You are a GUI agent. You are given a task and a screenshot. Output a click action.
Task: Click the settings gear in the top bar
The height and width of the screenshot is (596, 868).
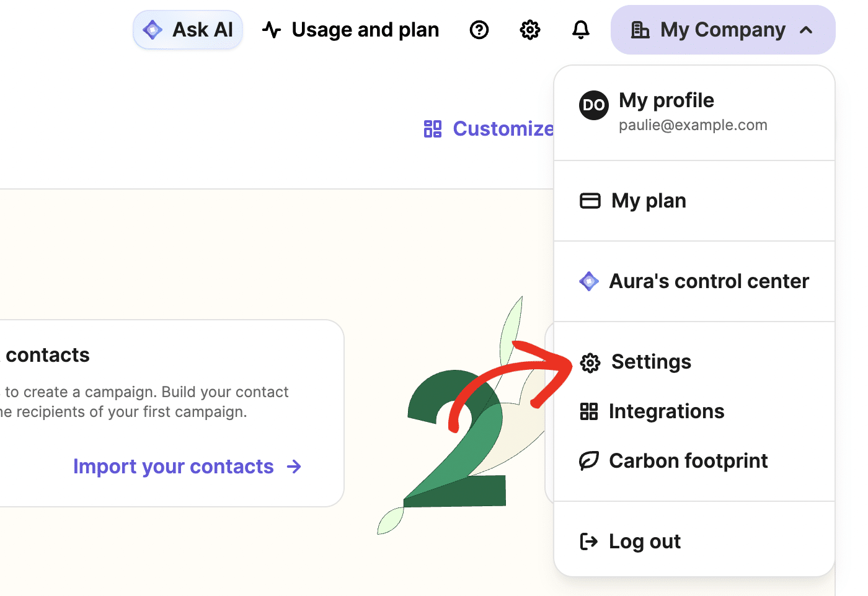pyautogui.click(x=529, y=29)
